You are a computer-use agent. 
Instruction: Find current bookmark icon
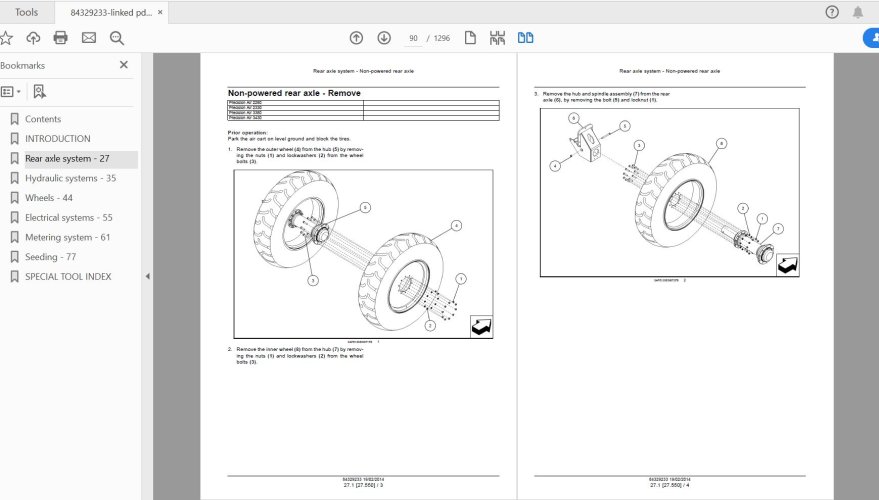[x=39, y=91]
